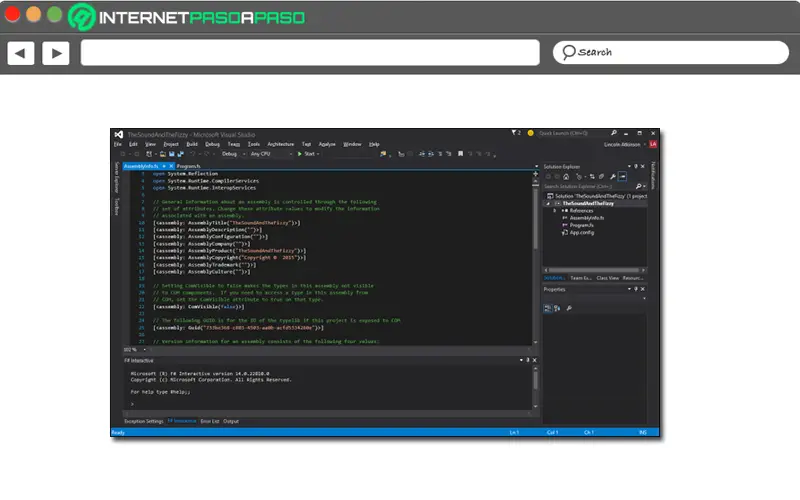Click the Solution Explorer Home icon
The height and width of the screenshot is (500, 800).
point(566,177)
